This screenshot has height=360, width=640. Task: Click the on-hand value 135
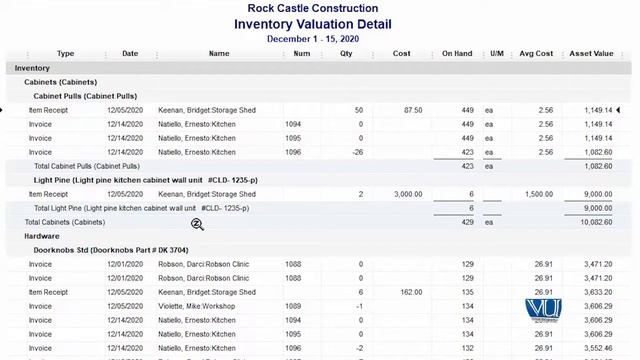point(467,292)
